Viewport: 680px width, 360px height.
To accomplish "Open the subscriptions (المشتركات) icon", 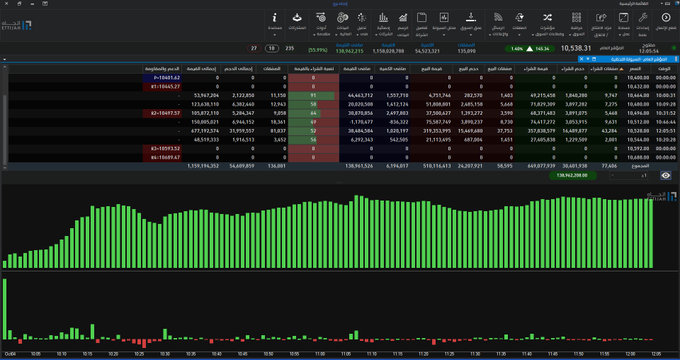I will (x=297, y=18).
